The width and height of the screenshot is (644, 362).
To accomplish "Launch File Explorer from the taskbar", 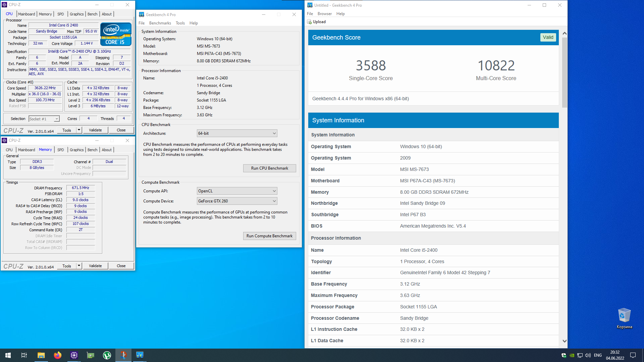I will pos(41,355).
